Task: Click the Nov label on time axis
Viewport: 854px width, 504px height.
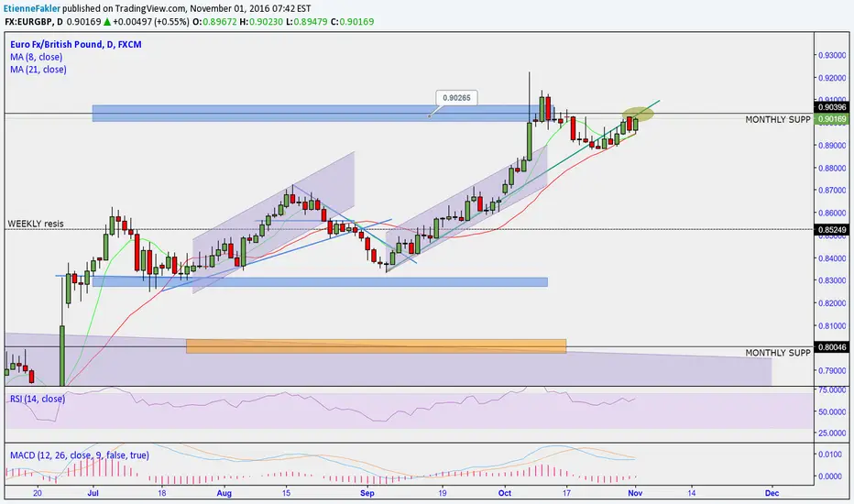Action: (x=635, y=493)
